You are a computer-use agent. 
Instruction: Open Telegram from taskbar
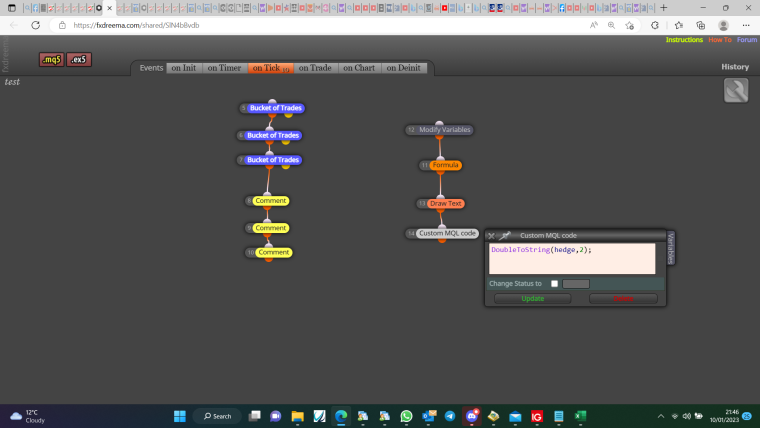point(450,416)
